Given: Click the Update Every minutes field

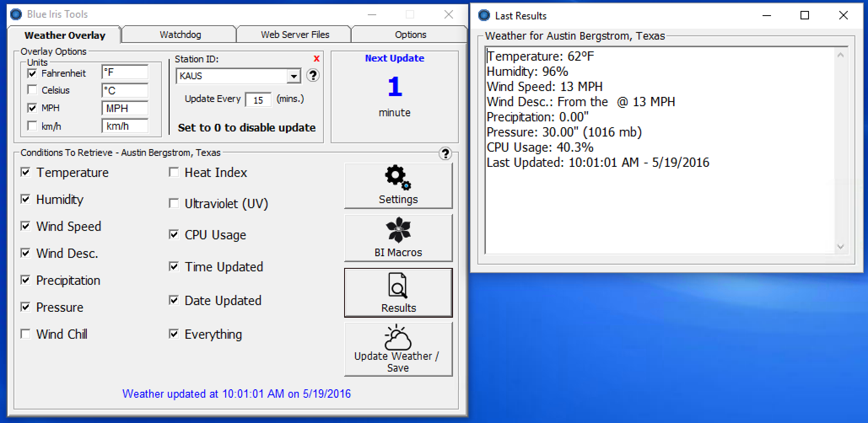Looking at the screenshot, I should (x=258, y=100).
